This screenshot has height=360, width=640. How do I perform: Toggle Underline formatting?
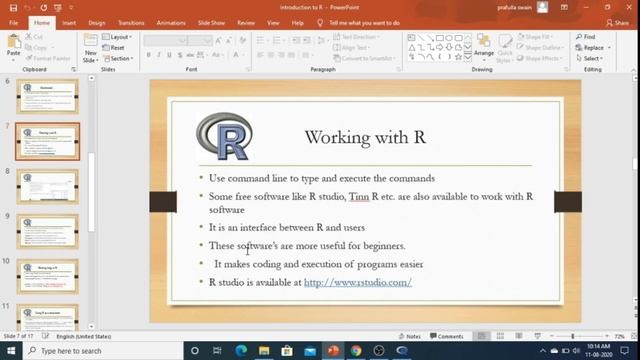pyautogui.click(x=169, y=55)
